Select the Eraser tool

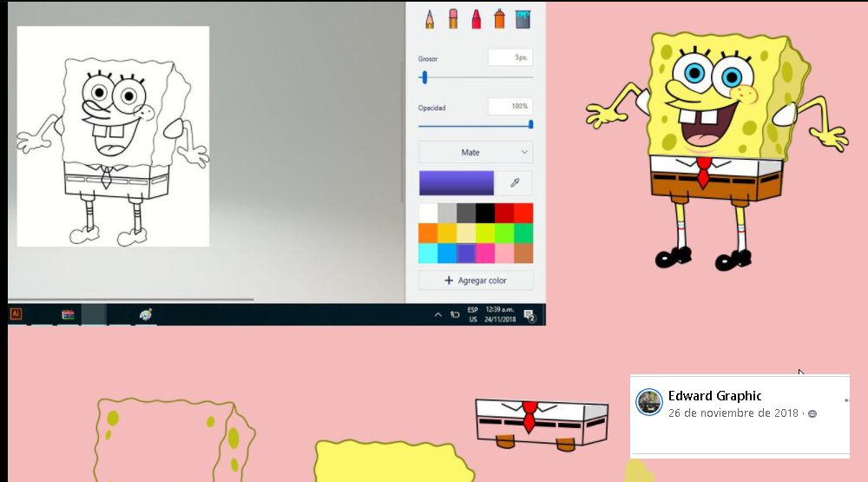tap(453, 19)
